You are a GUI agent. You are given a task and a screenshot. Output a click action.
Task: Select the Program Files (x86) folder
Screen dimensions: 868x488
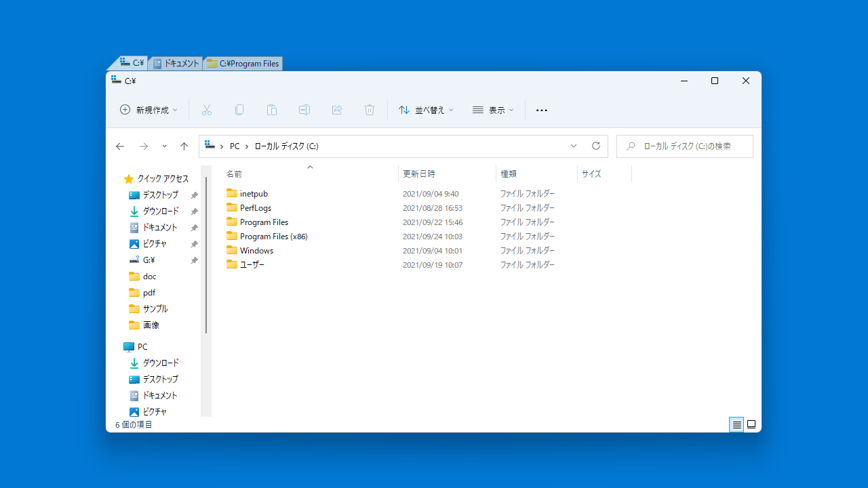(273, 237)
